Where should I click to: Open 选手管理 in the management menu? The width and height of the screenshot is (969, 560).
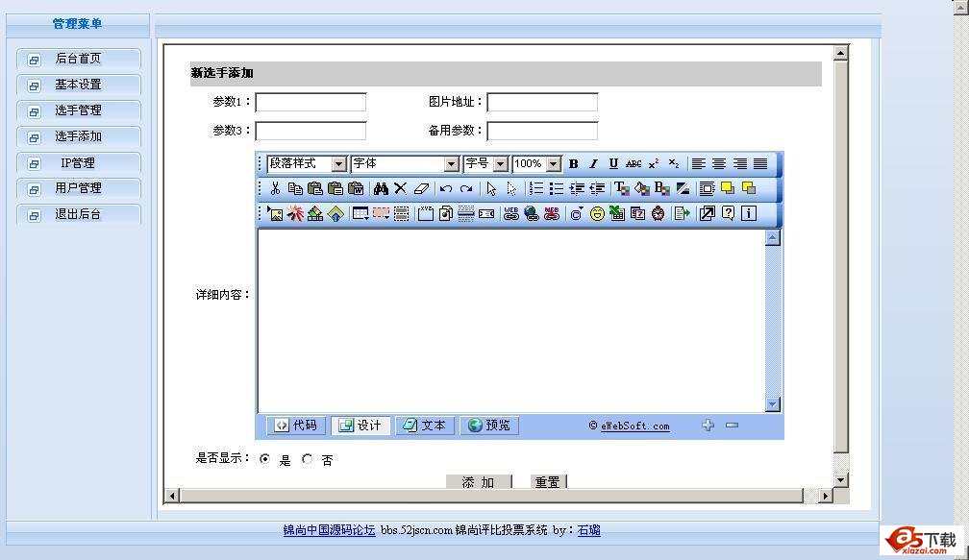tap(79, 110)
